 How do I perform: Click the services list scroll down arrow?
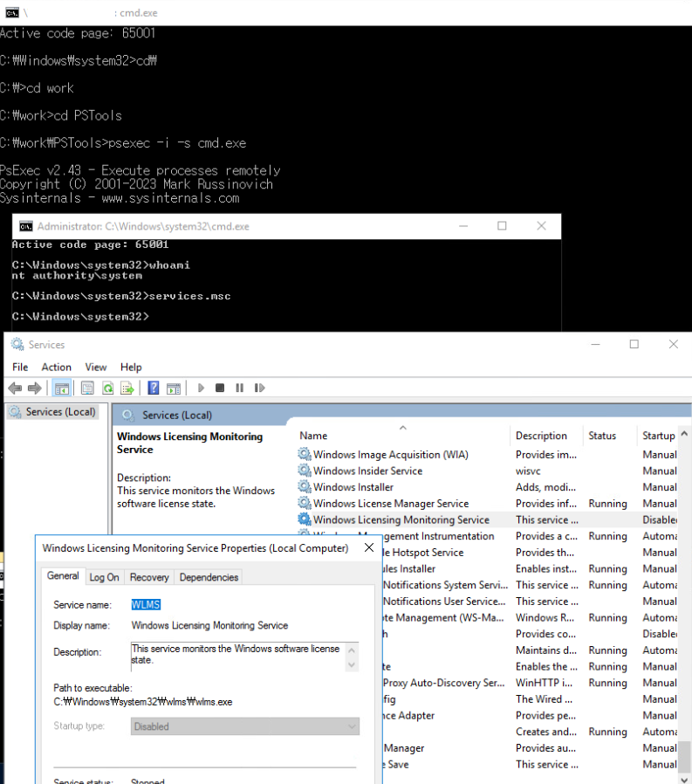[684, 780]
